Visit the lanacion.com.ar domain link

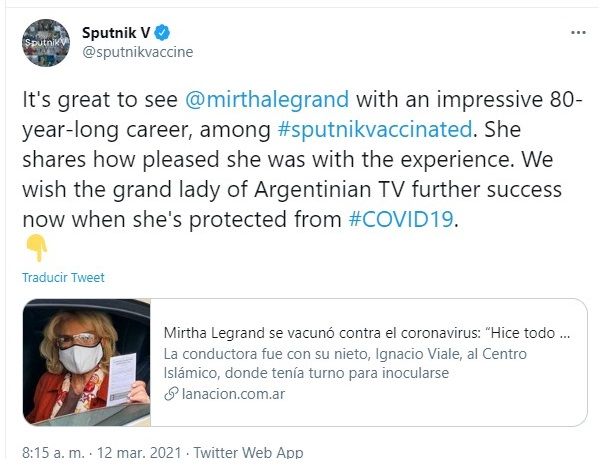(233, 394)
